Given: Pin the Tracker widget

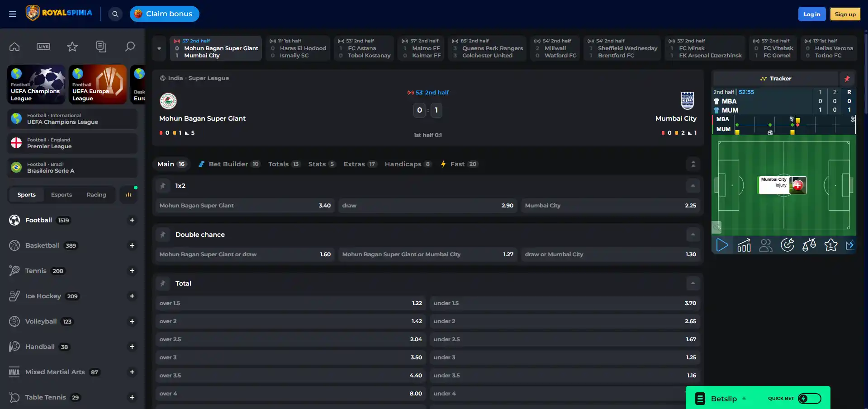Looking at the screenshot, I should click(847, 79).
